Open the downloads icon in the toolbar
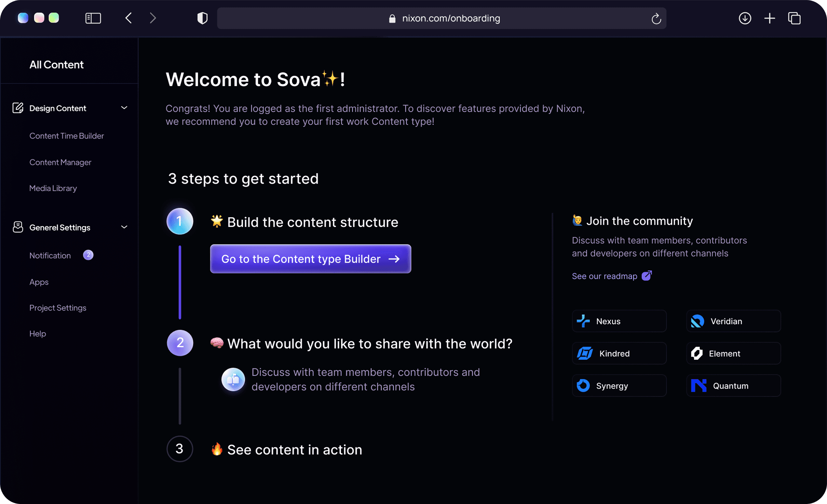The height and width of the screenshot is (504, 827). 745,18
